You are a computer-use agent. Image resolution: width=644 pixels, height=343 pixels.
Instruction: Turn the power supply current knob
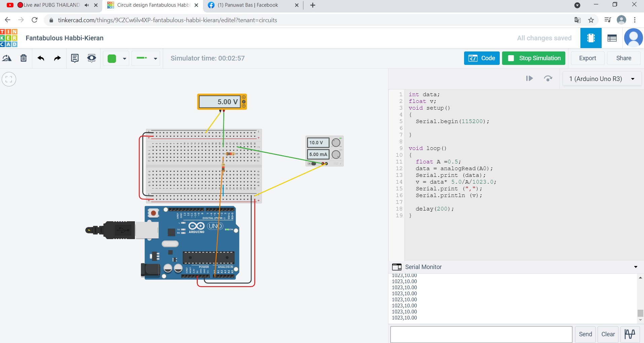336,154
